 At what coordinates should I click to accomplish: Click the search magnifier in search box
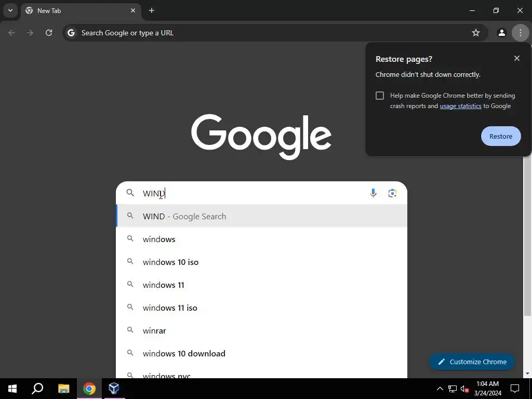click(x=130, y=193)
